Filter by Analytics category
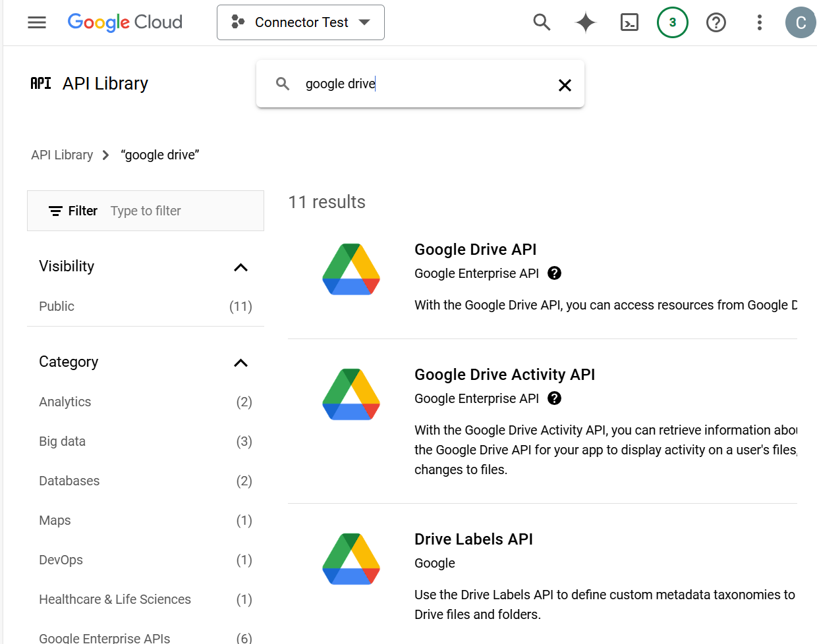The height and width of the screenshot is (644, 817). 145,402
